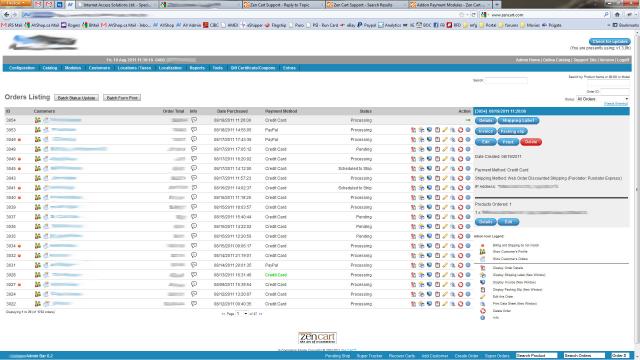Open the Customers menu
This screenshot has height=360, width=640.
[100, 68]
